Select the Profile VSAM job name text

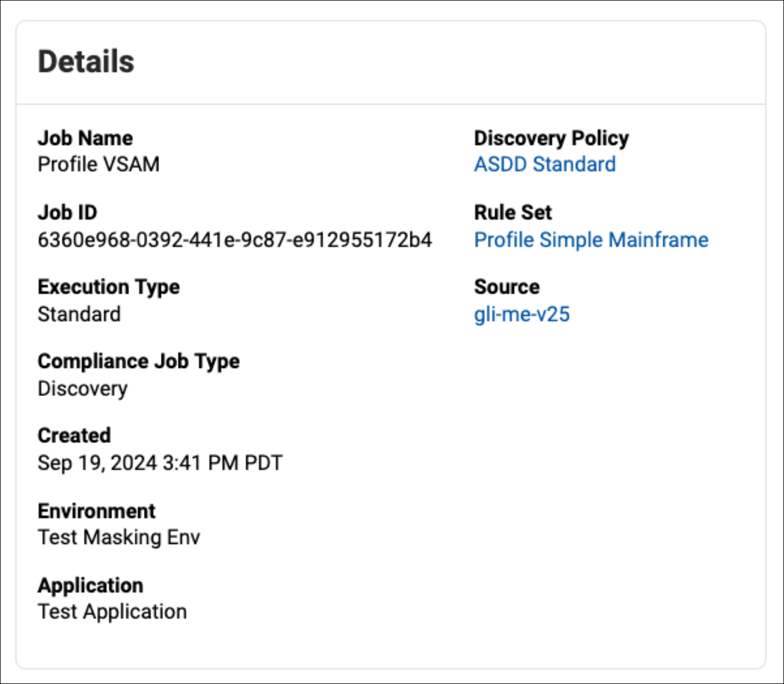click(99, 164)
